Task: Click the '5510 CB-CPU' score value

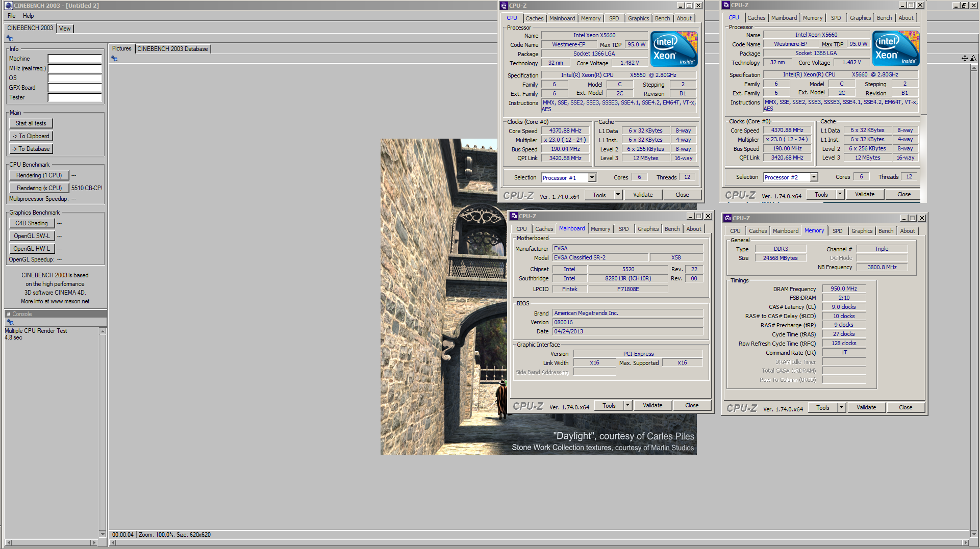Action: (x=87, y=188)
